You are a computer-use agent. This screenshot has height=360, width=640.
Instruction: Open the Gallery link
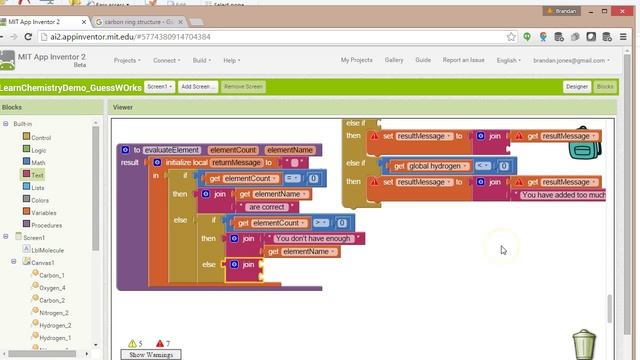[393, 60]
